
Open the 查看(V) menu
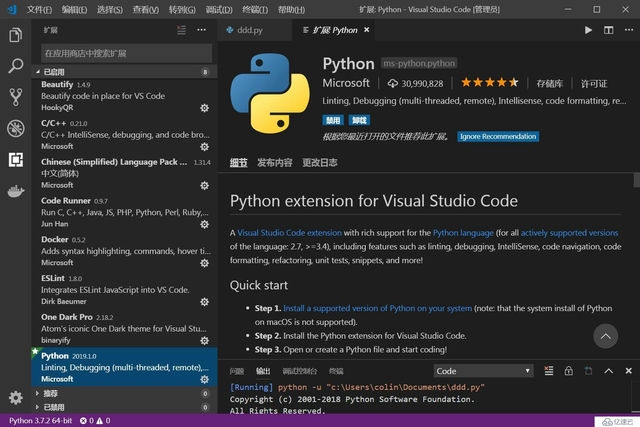[145, 9]
